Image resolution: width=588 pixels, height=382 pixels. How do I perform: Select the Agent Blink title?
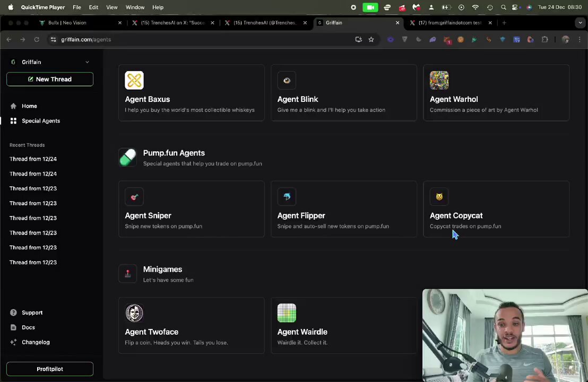298,99
